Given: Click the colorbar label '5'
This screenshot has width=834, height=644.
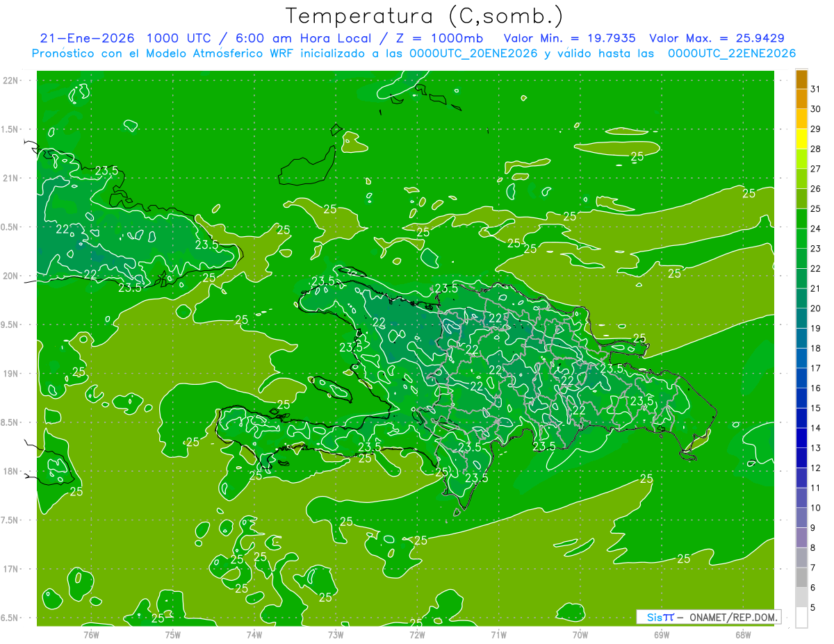Looking at the screenshot, I should pos(813,608).
